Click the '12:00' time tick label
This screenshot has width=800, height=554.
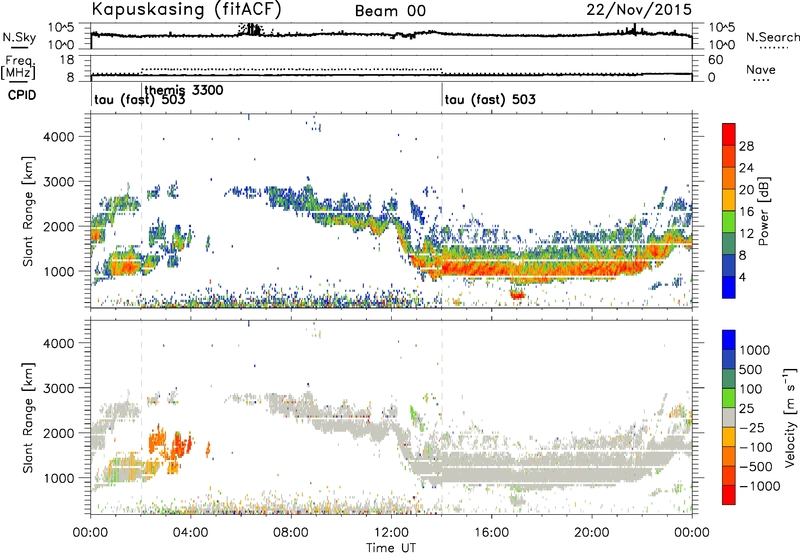pos(391,533)
